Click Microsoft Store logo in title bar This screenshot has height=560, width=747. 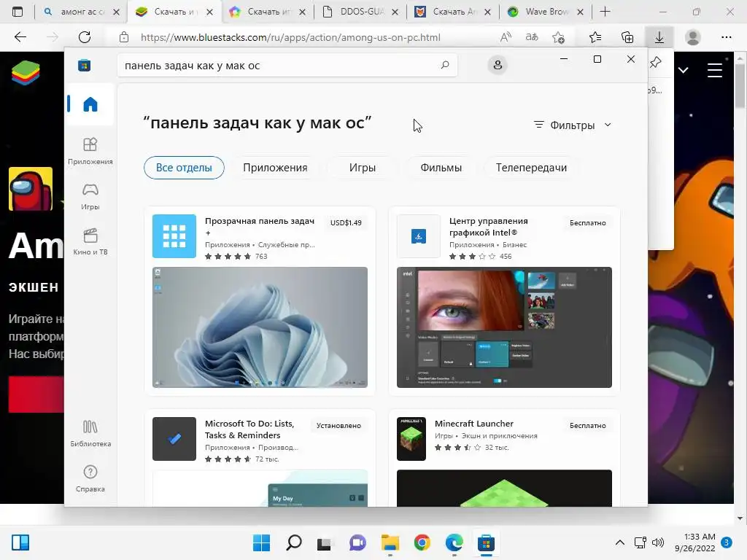click(85, 65)
